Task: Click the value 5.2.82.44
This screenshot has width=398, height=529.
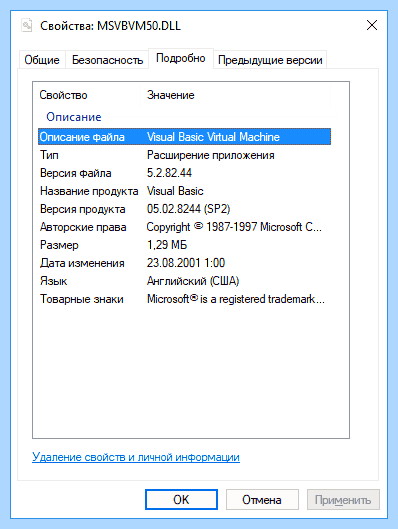Action: coord(169,173)
